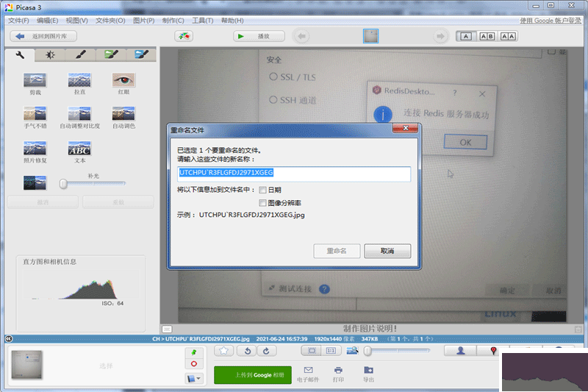Open the 图片(P) menu

click(143, 21)
